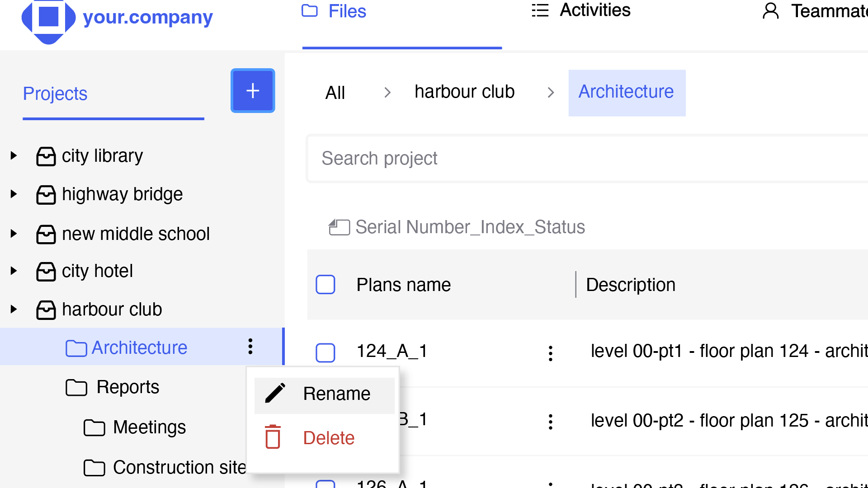Open three-dot options for plan 124_A_1
Viewport: 868px width, 488px height.
(550, 353)
